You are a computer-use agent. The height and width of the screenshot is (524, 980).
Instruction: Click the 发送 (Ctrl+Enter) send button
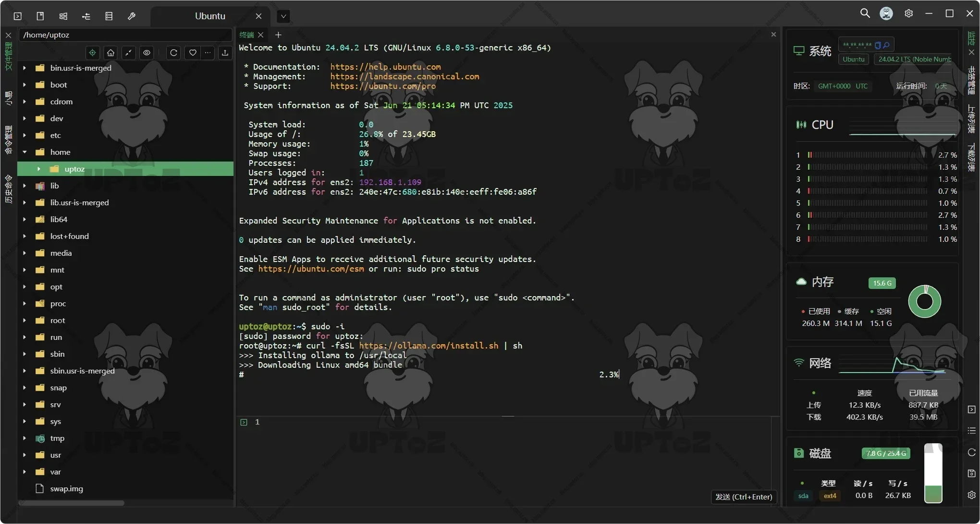pyautogui.click(x=744, y=497)
